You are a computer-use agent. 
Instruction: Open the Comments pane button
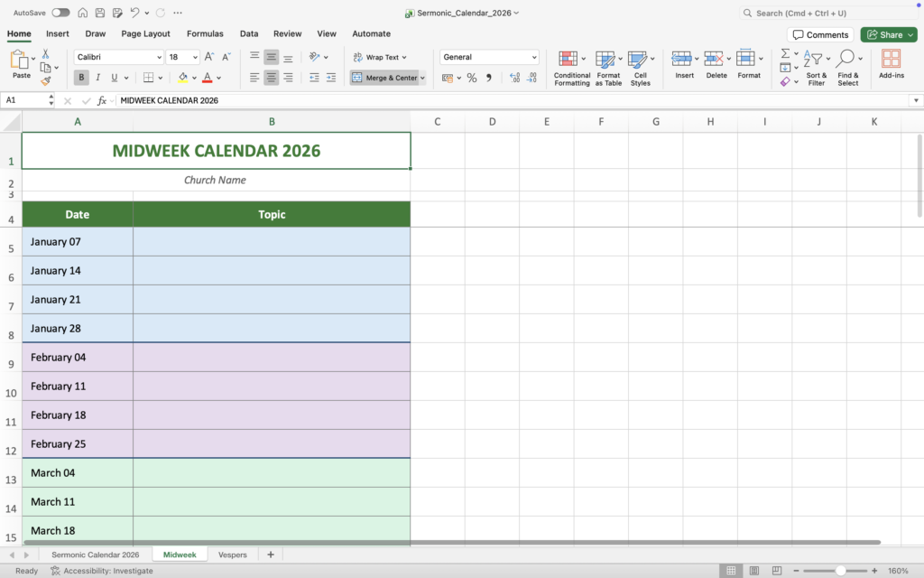(820, 34)
